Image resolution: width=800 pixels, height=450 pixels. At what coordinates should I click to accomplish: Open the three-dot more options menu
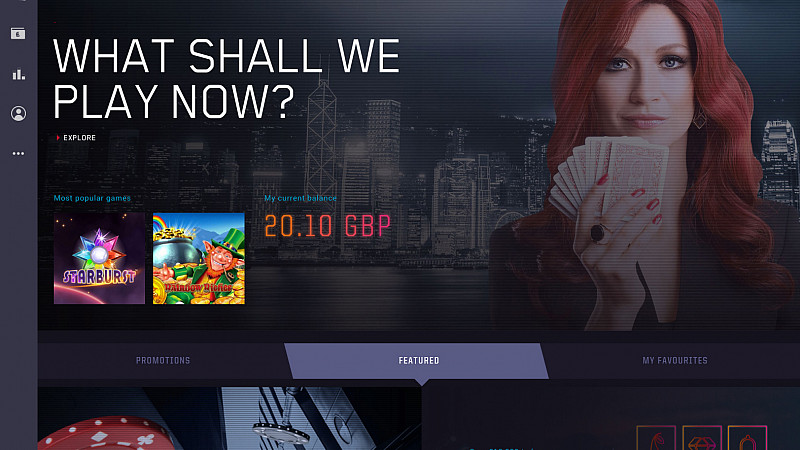pos(18,153)
